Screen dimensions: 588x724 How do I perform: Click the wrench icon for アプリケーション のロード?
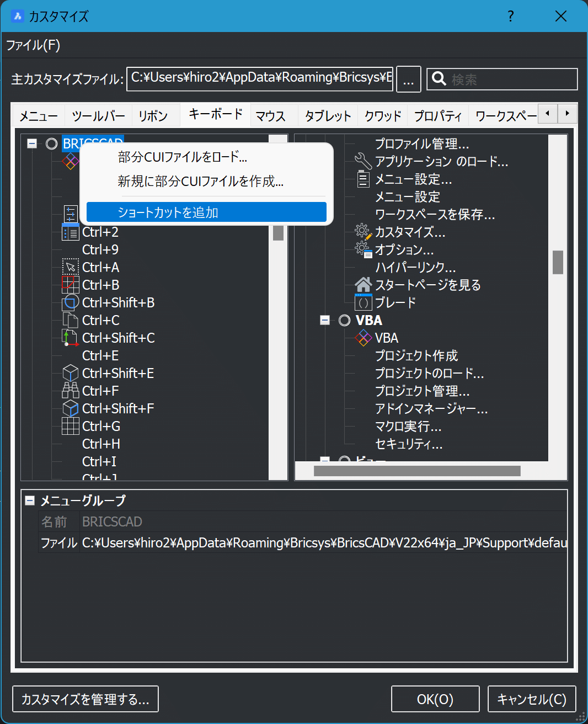(x=364, y=161)
